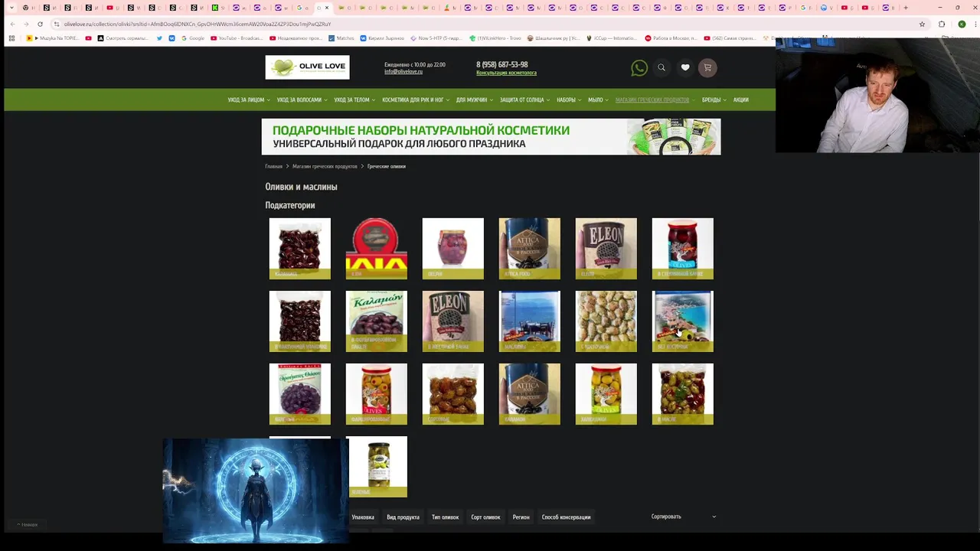Image resolution: width=980 pixels, height=551 pixels.
Task: Open the Now S-HTP bookmark
Action: tap(435, 37)
